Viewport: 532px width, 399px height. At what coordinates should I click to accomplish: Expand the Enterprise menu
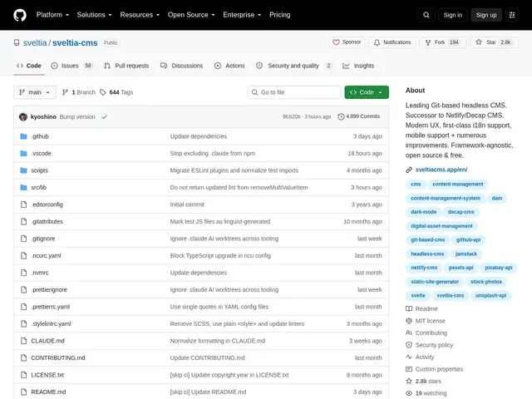coord(242,15)
